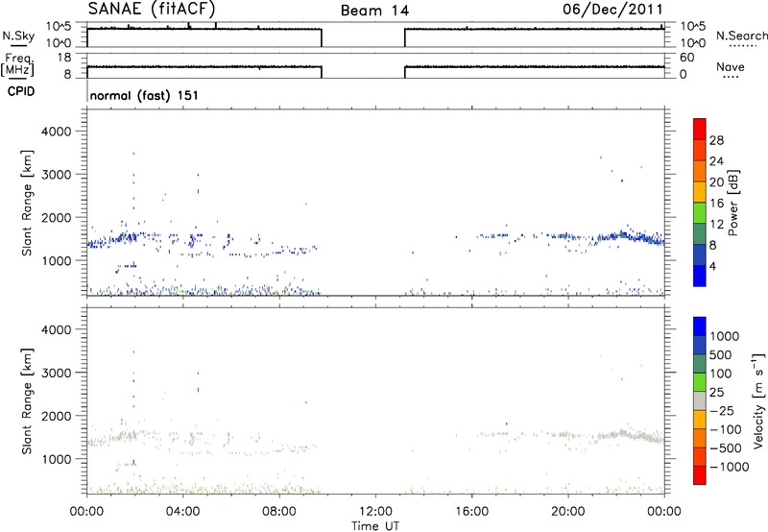Click the dotted line sample under N.Search

click(x=743, y=46)
